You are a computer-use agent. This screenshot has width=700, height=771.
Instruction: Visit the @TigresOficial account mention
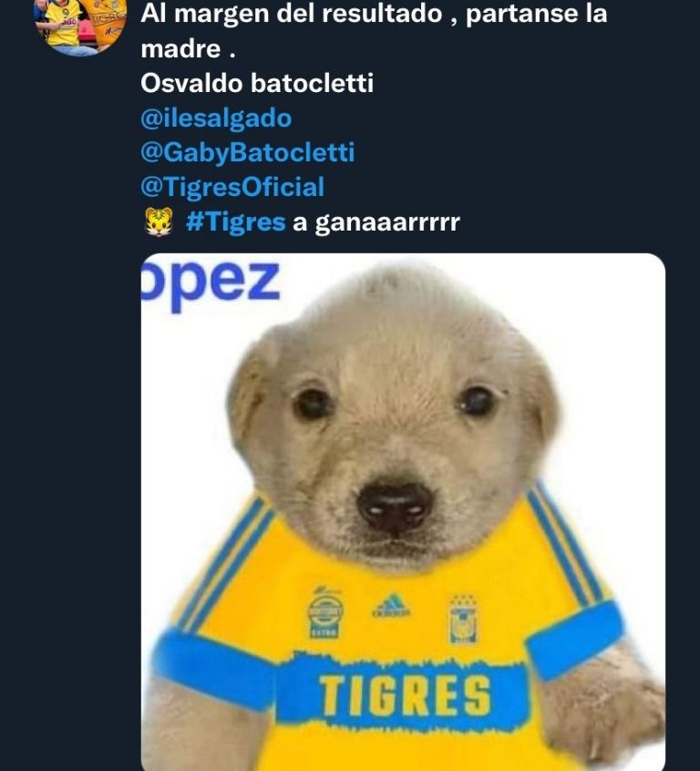click(232, 187)
